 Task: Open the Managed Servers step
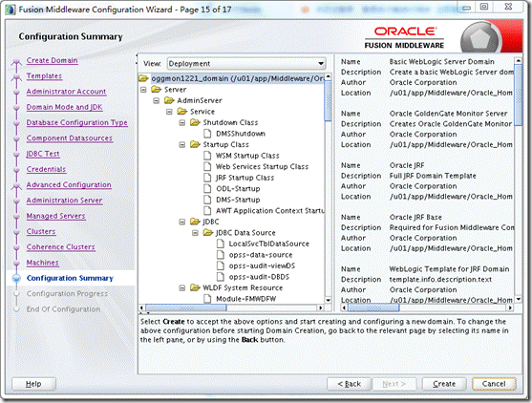(x=56, y=216)
